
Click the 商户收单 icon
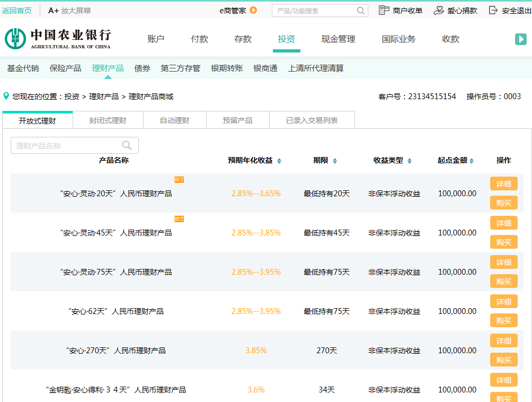click(x=384, y=10)
